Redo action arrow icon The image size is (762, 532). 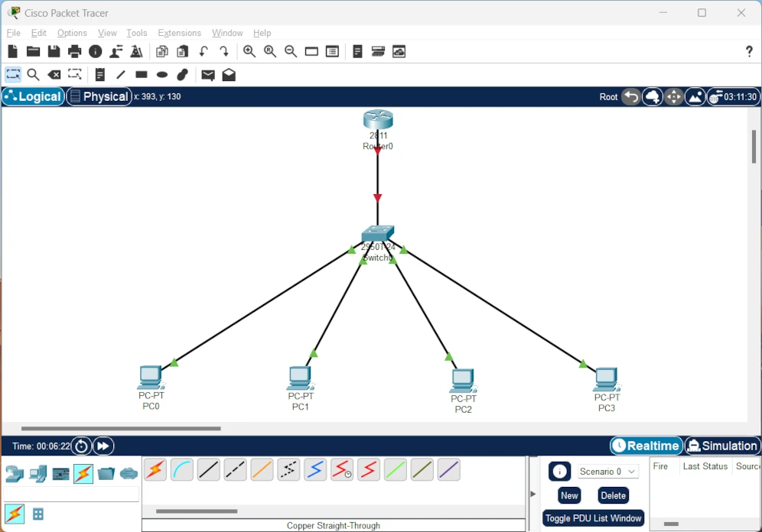[224, 51]
